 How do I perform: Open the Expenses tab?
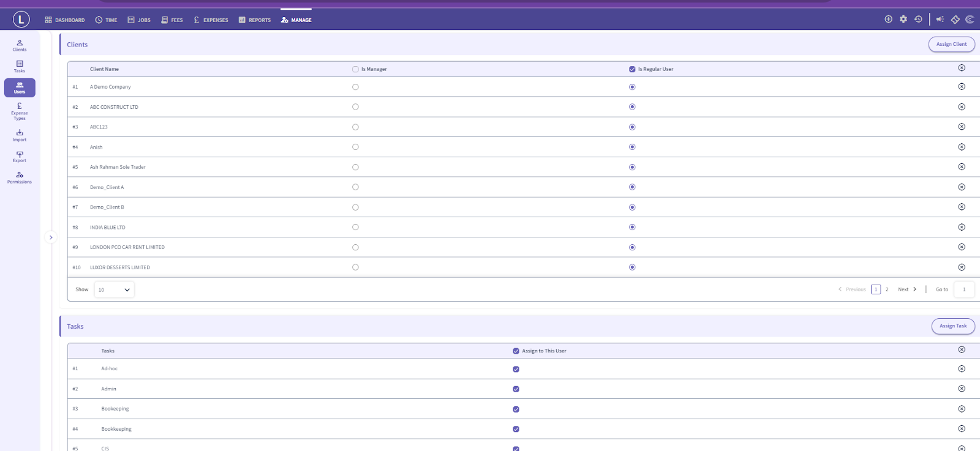[211, 20]
